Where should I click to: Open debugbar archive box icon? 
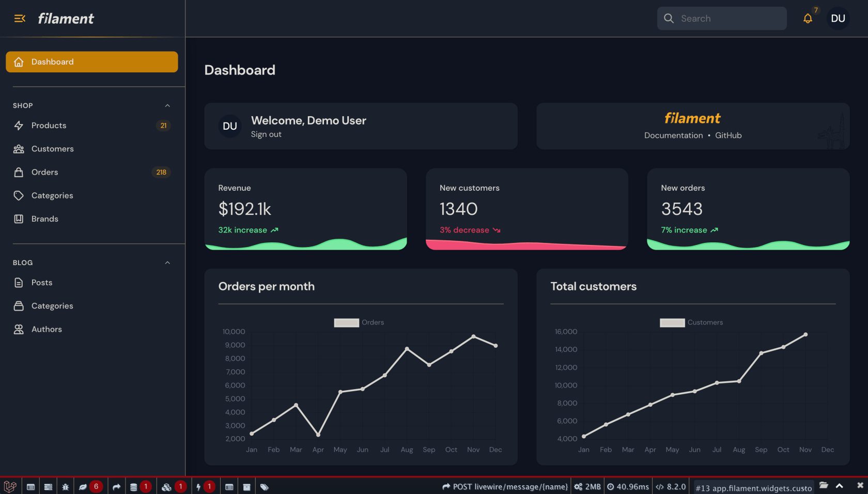pyautogui.click(x=246, y=487)
